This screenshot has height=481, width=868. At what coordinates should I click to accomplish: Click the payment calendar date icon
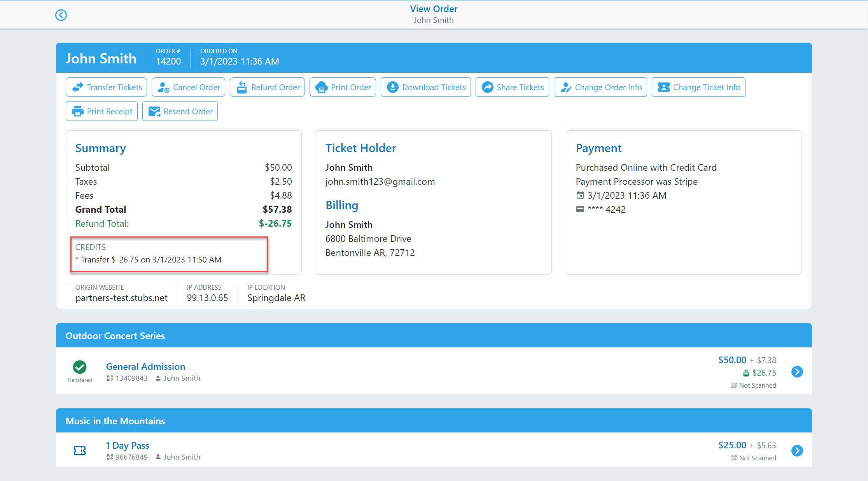click(580, 195)
